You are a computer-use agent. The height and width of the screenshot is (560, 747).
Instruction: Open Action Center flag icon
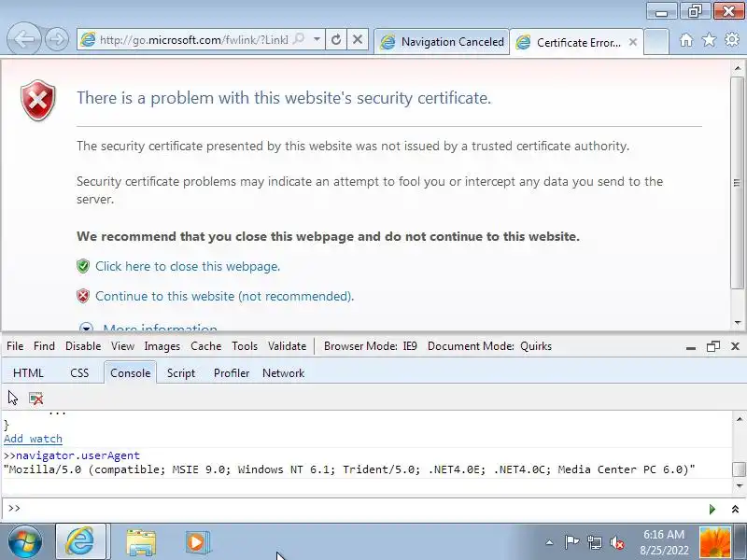click(571, 542)
